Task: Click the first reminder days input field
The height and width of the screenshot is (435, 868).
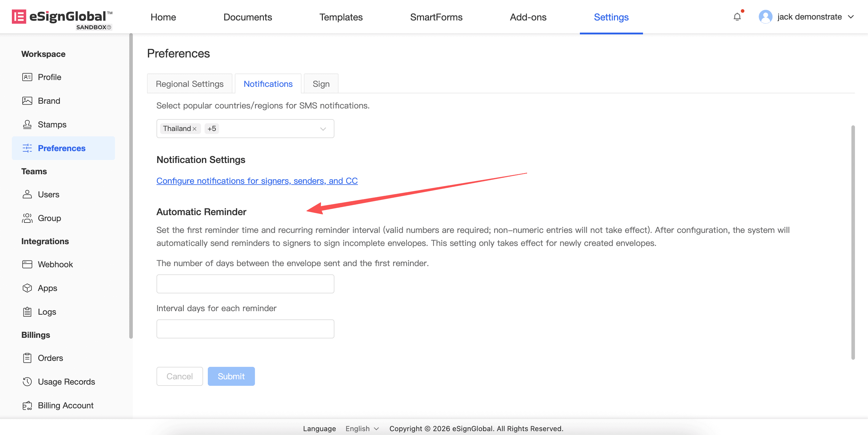Action: (245, 284)
